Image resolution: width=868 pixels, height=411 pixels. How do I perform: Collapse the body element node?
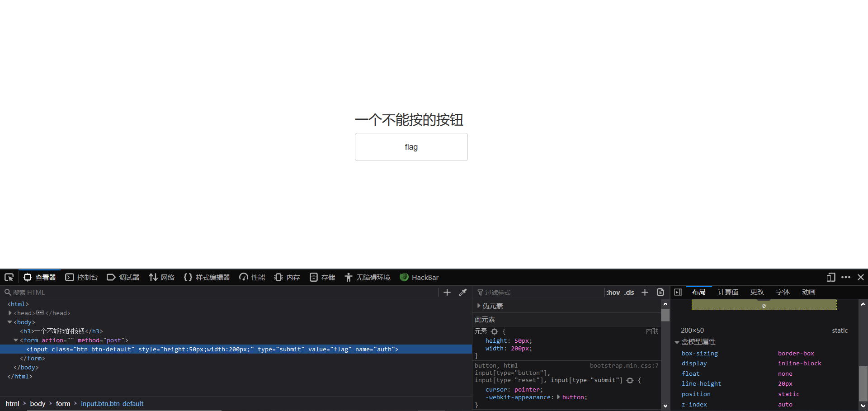pyautogui.click(x=10, y=322)
